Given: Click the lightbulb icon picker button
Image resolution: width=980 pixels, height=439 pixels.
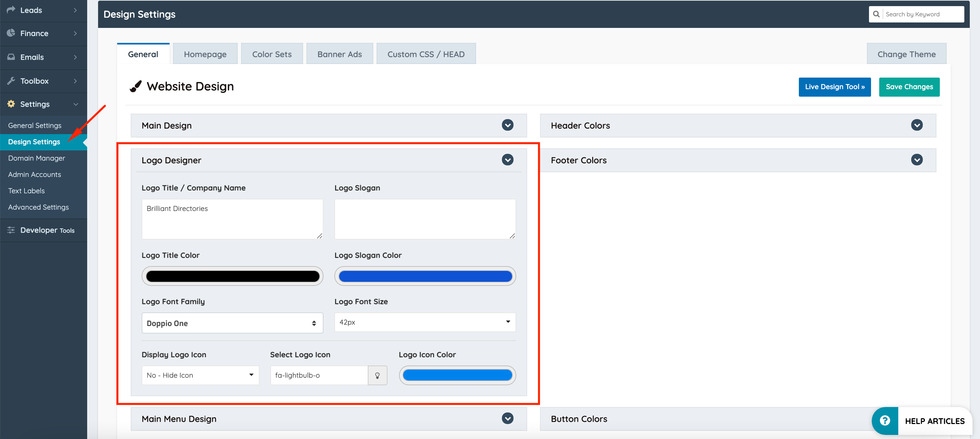Looking at the screenshot, I should click(x=377, y=375).
